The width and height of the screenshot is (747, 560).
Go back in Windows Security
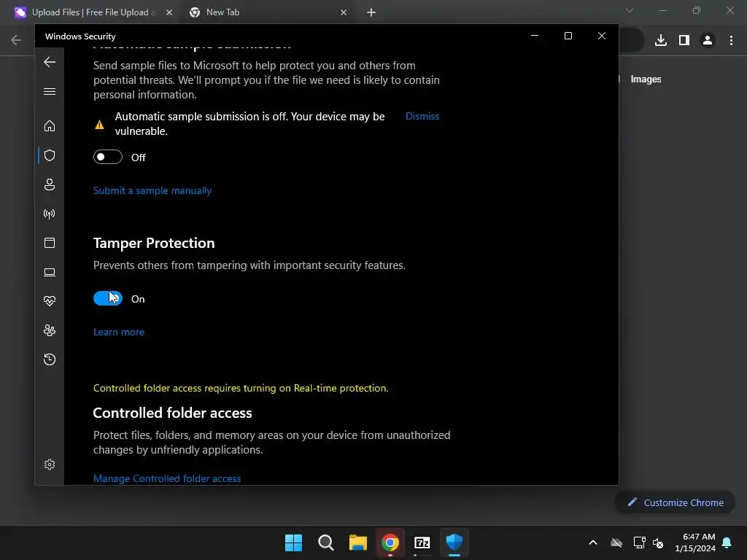(x=50, y=63)
